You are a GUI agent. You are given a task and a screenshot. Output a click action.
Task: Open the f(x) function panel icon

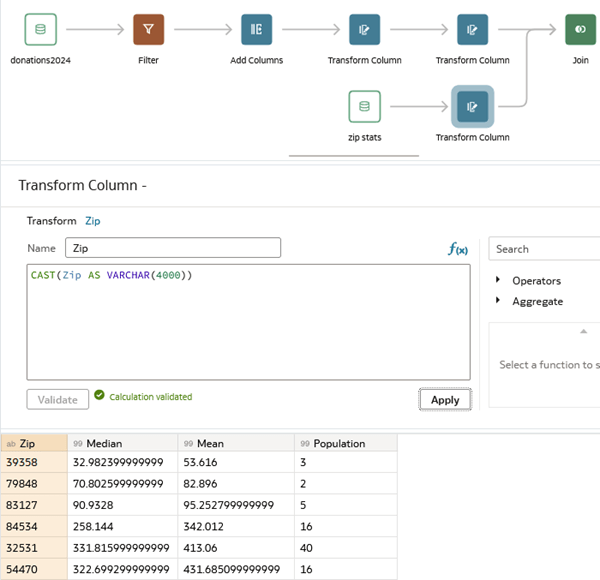[458, 249]
